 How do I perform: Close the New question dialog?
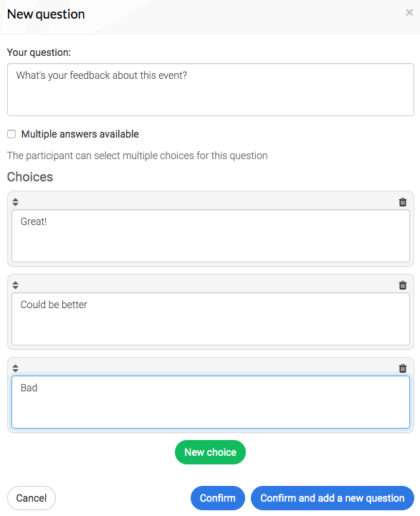coord(409,12)
